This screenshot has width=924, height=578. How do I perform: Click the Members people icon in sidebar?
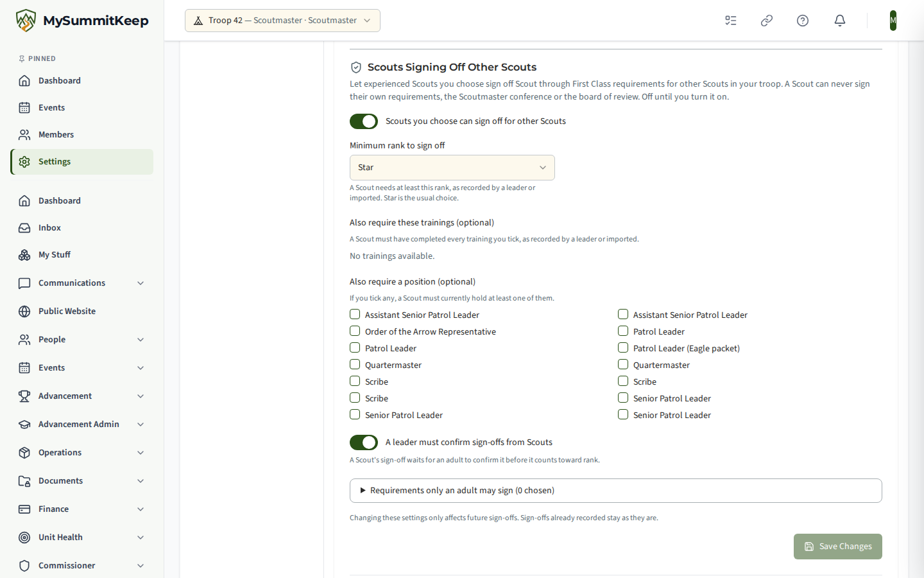(x=24, y=135)
